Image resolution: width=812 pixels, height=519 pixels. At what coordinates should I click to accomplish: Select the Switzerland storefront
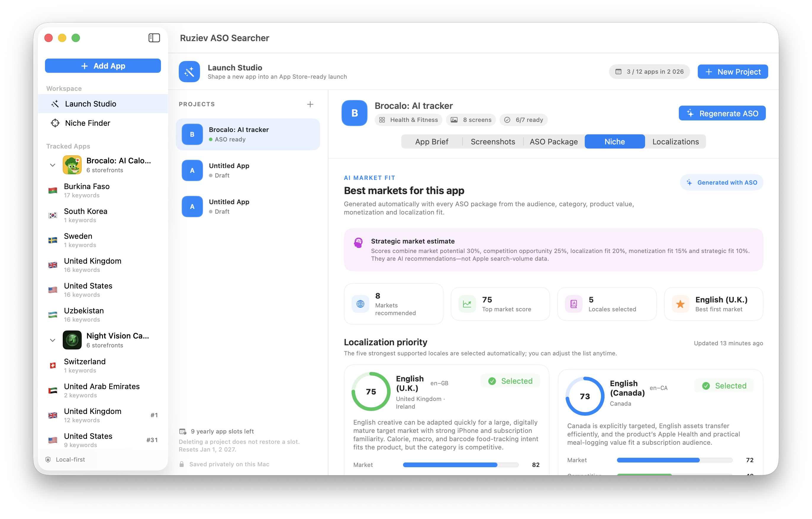pyautogui.click(x=103, y=365)
